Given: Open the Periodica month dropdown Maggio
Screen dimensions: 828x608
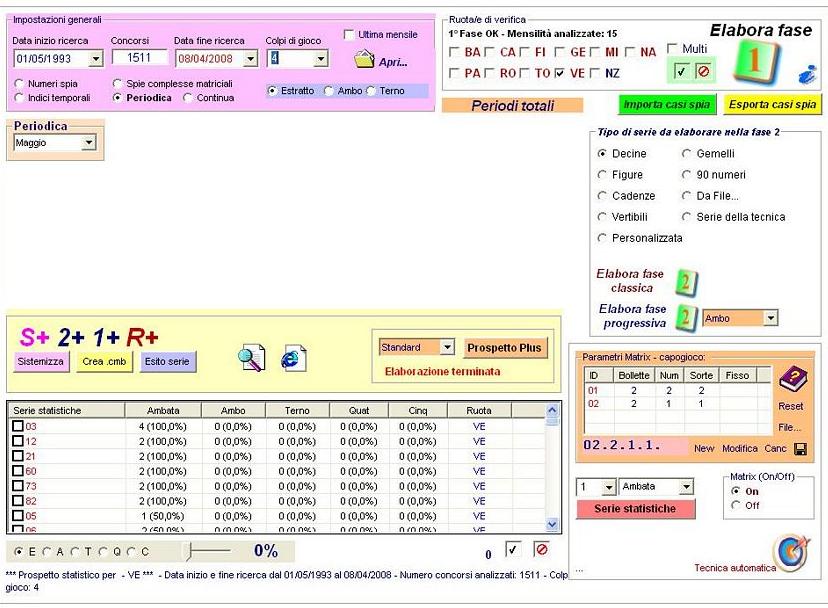Looking at the screenshot, I should point(89,143).
